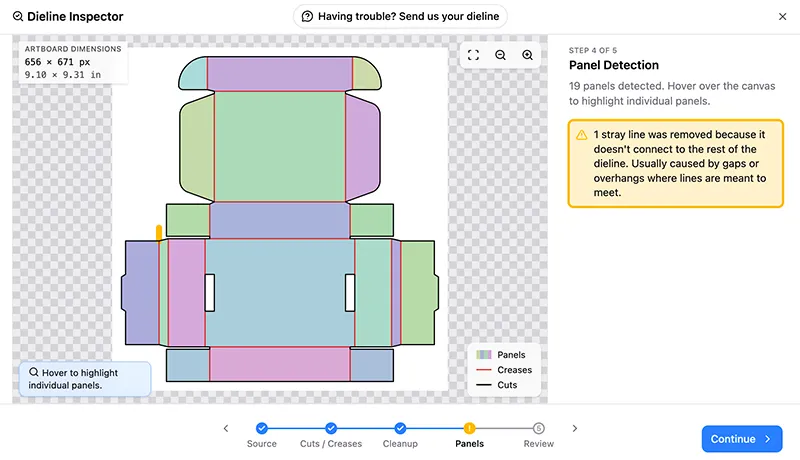Zoom in on the dieline canvas
This screenshot has width=800, height=460.
coord(528,55)
